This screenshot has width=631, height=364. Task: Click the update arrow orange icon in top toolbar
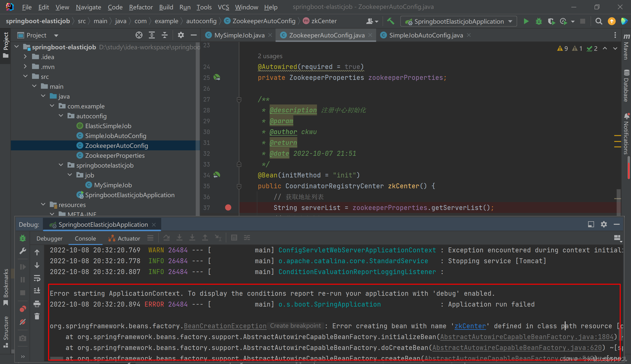click(612, 21)
